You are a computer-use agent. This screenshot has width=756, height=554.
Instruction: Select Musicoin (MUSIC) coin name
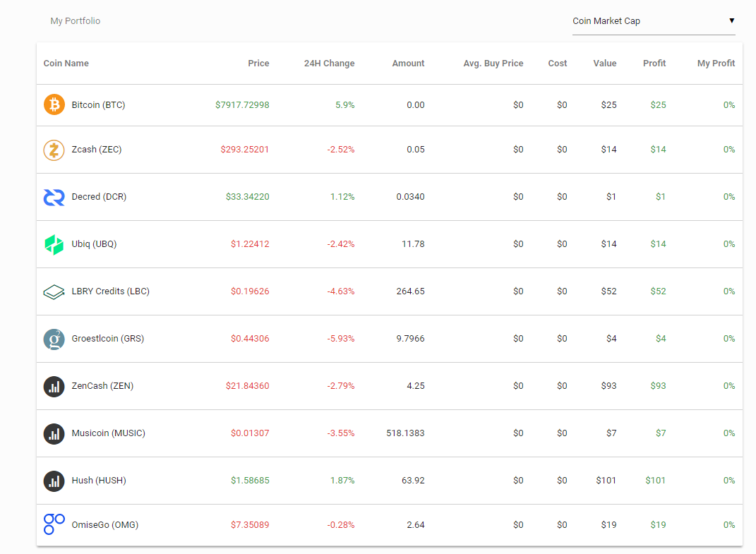coord(109,433)
